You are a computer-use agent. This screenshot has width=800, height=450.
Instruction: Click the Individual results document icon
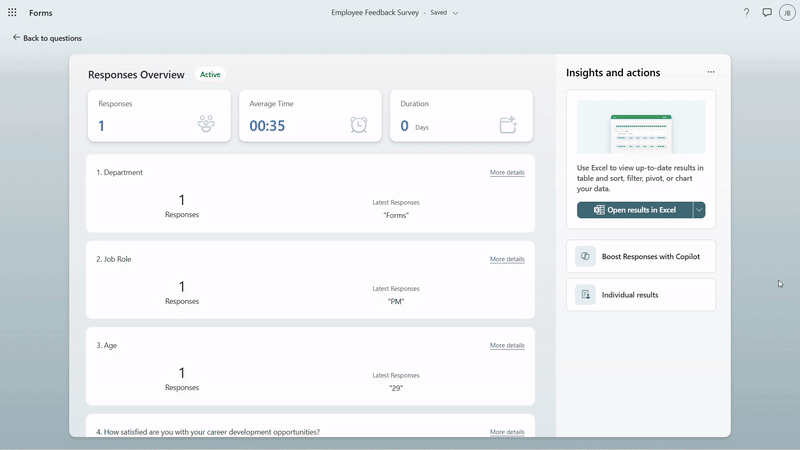tap(585, 294)
